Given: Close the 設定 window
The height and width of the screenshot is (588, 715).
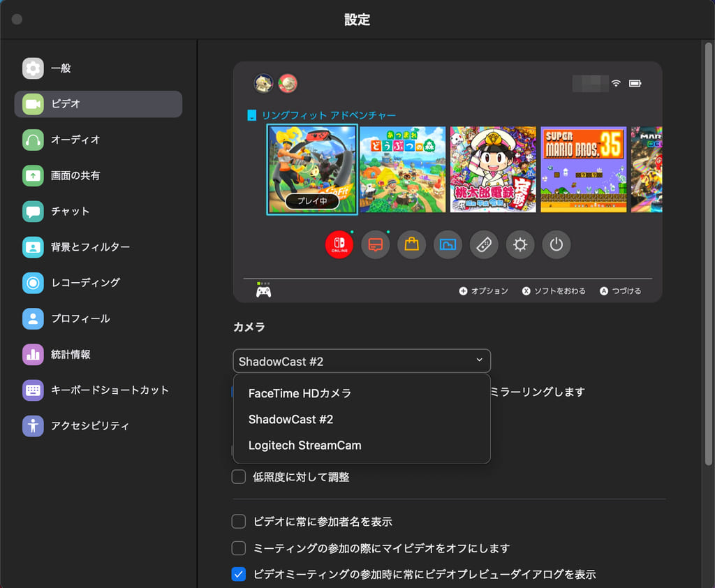Looking at the screenshot, I should coord(17,19).
